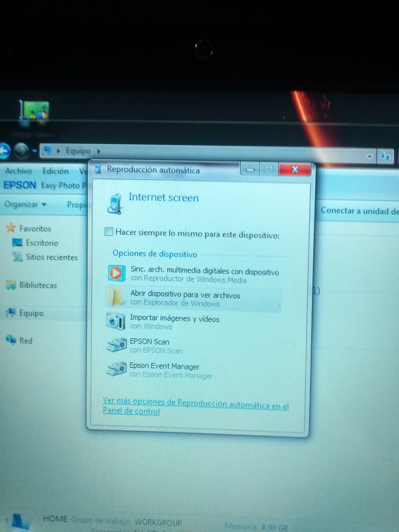Click 'Conectar a unidad de' red toolbar button
Screen dimensions: 399x532
click(x=360, y=211)
